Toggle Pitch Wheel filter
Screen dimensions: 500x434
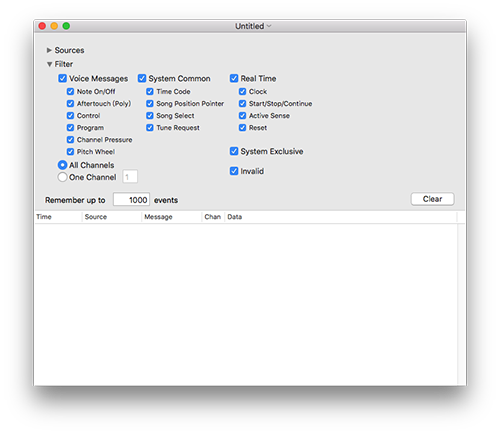pyautogui.click(x=70, y=152)
